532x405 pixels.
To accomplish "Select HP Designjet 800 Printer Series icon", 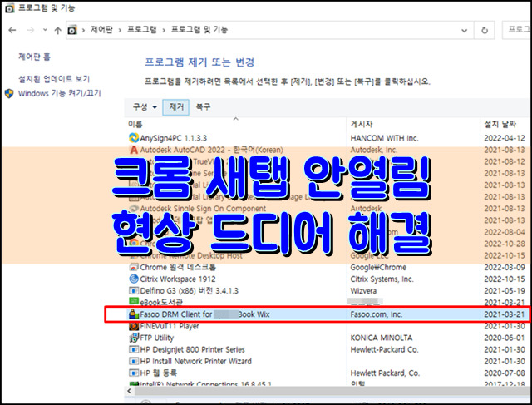I will [x=134, y=349].
